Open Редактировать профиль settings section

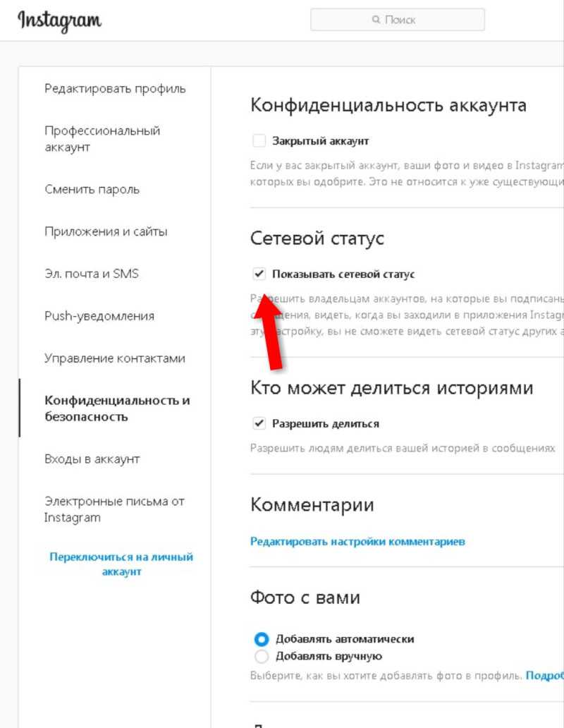tap(115, 88)
